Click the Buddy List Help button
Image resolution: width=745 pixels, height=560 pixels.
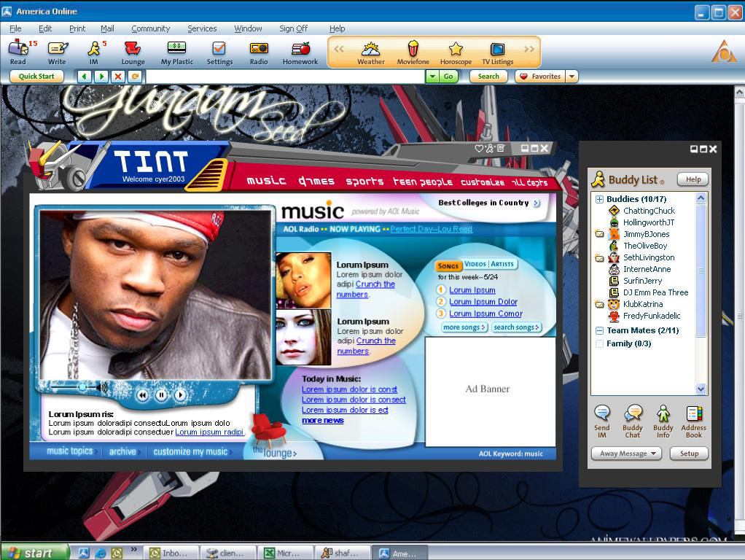[693, 179]
